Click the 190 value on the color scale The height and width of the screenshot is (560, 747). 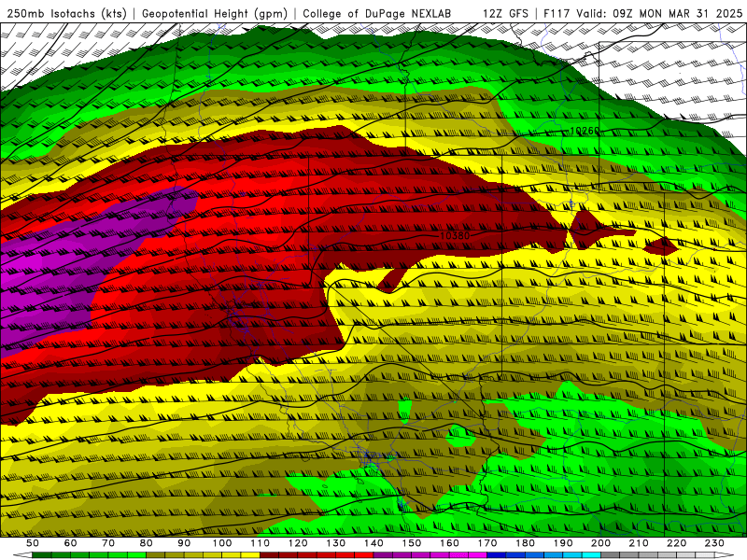tap(563, 543)
